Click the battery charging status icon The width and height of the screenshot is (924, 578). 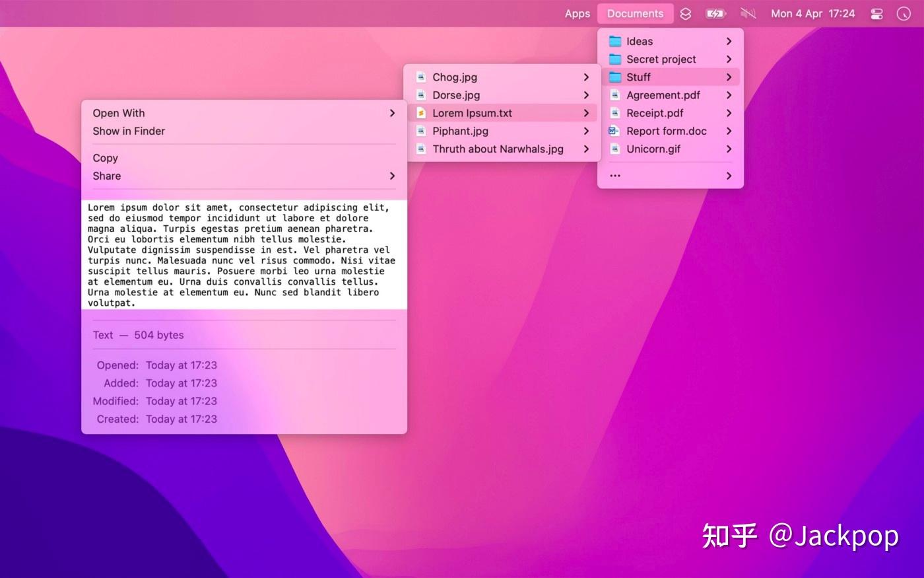[x=715, y=13]
